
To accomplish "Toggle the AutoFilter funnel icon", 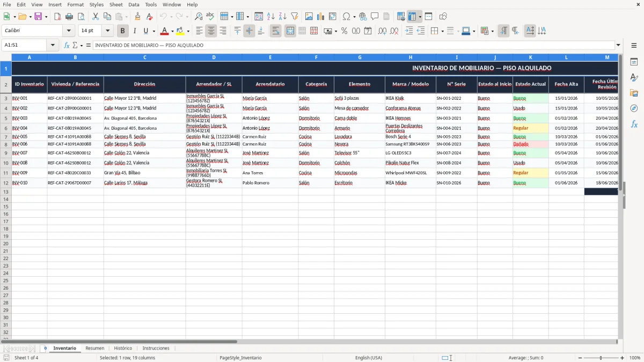I will coord(294,17).
